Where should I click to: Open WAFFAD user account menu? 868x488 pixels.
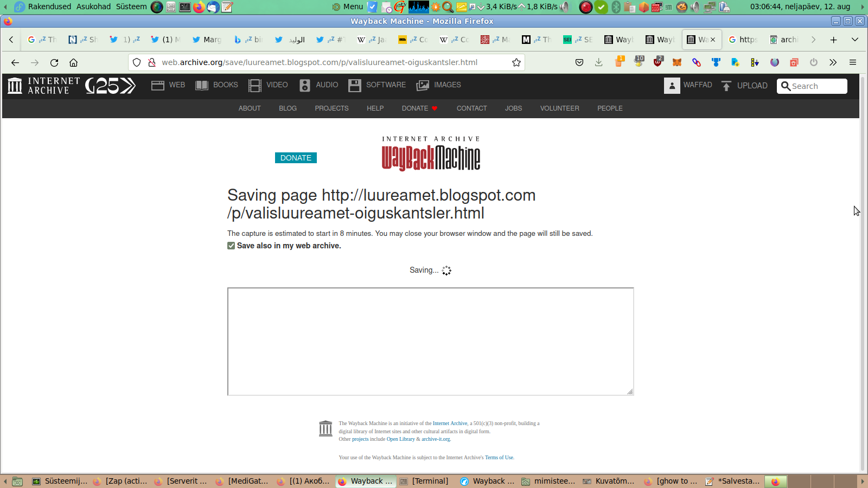[x=688, y=86]
